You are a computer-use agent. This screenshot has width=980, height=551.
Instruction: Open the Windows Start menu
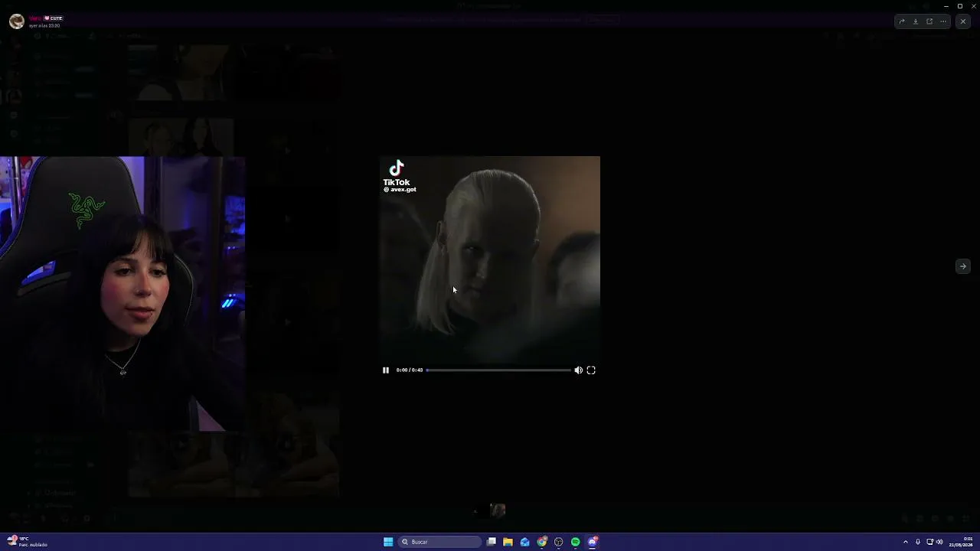[x=388, y=542]
